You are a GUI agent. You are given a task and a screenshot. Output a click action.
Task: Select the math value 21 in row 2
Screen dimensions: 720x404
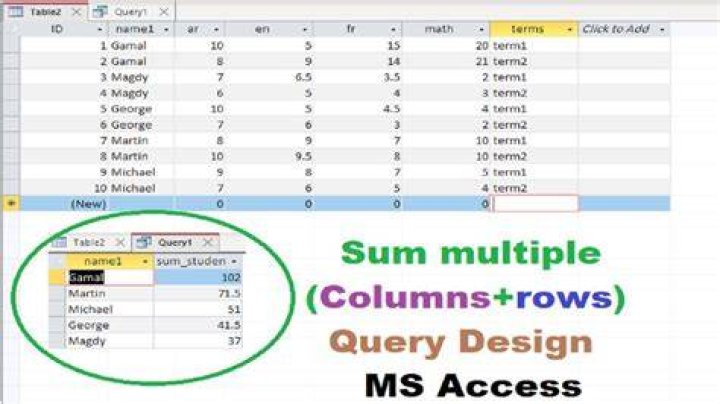click(482, 61)
